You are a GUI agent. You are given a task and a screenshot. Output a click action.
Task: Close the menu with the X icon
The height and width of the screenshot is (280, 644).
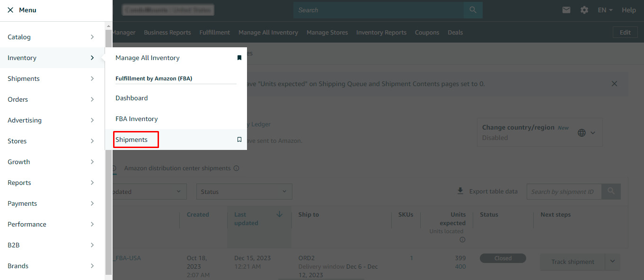point(10,10)
